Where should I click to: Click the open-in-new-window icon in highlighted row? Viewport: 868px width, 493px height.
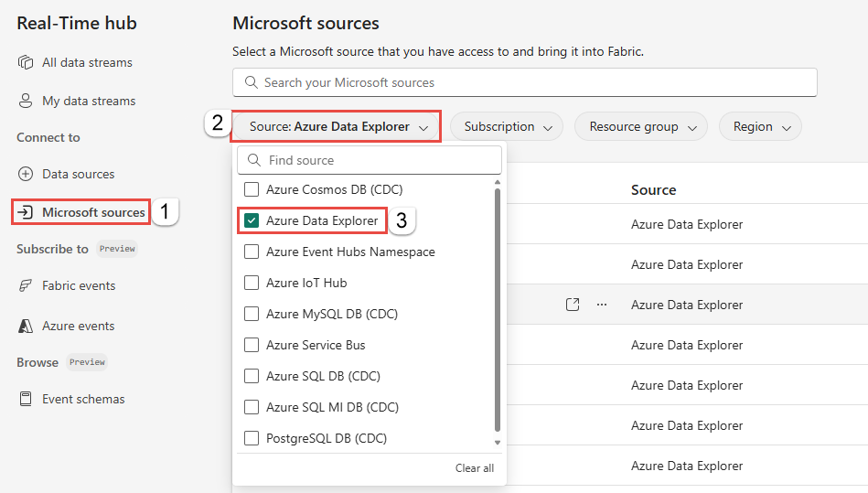point(573,305)
